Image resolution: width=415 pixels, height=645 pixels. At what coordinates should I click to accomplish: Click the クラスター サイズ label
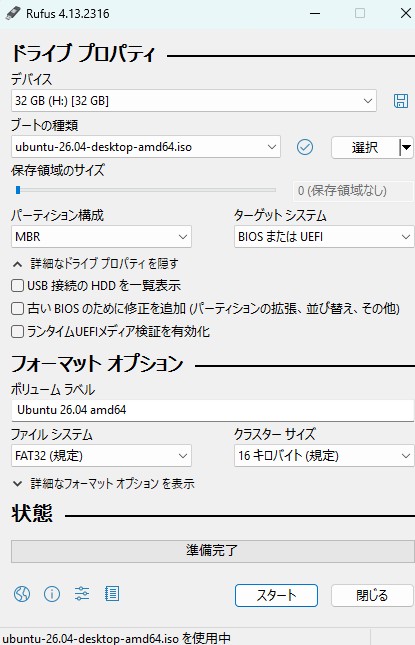(x=275, y=434)
